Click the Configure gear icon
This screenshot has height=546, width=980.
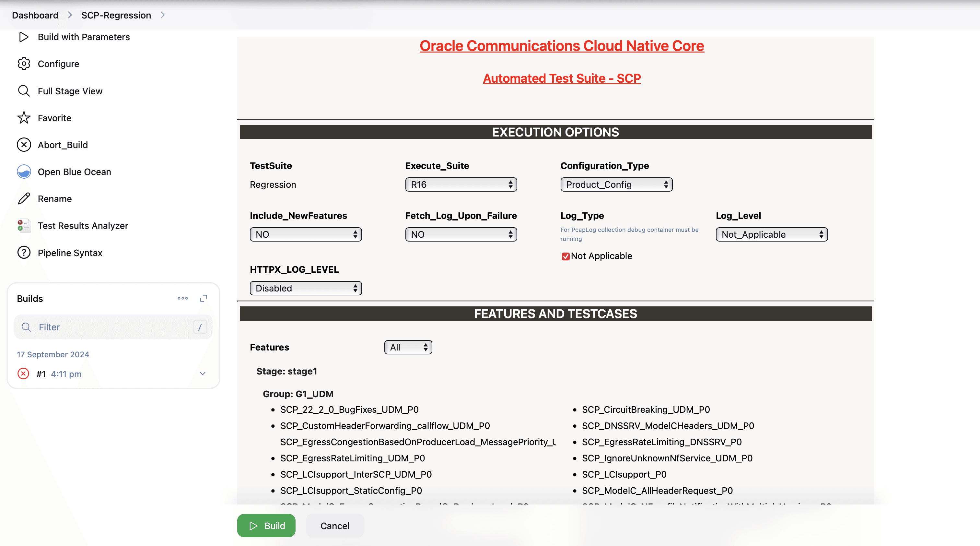click(x=24, y=64)
